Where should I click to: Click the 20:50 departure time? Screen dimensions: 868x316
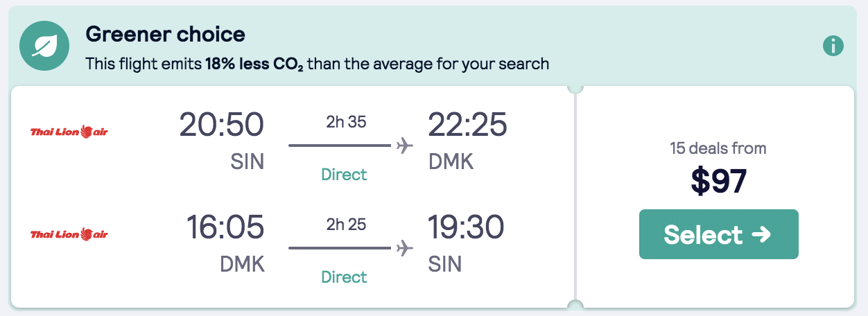(221, 125)
